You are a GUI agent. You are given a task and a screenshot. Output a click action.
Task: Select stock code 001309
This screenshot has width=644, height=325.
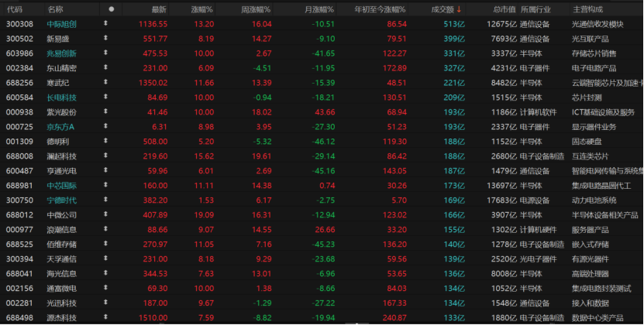tap(19, 142)
